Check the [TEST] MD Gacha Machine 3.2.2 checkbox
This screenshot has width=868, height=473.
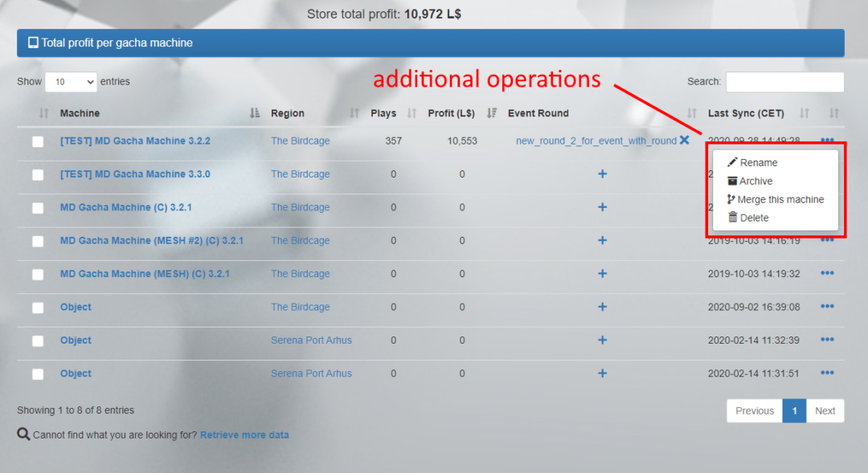38,142
